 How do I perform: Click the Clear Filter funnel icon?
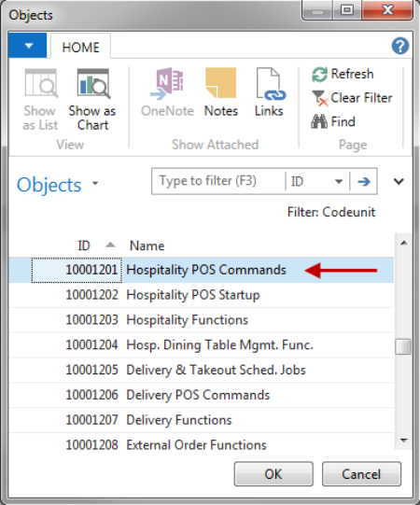tap(319, 98)
